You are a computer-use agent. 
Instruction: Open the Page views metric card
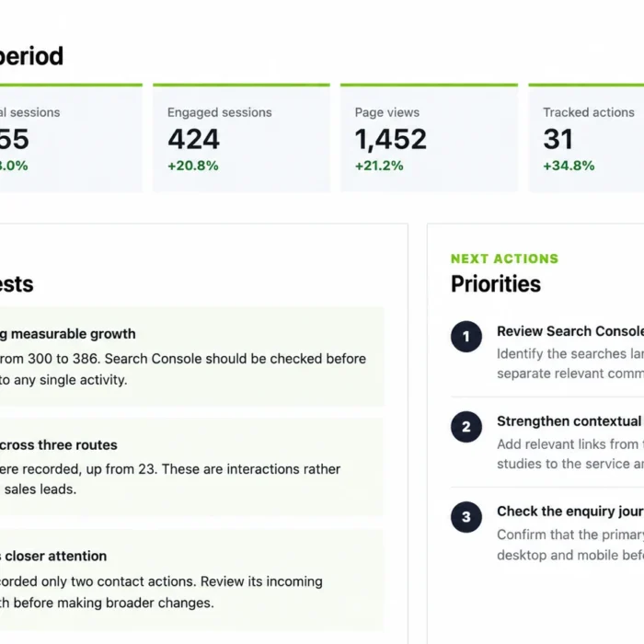[x=430, y=138]
